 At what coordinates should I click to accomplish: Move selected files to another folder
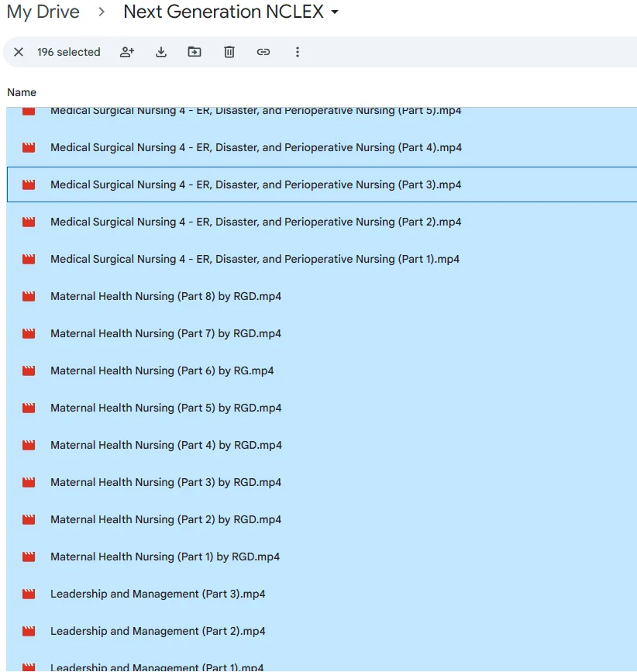pos(195,52)
